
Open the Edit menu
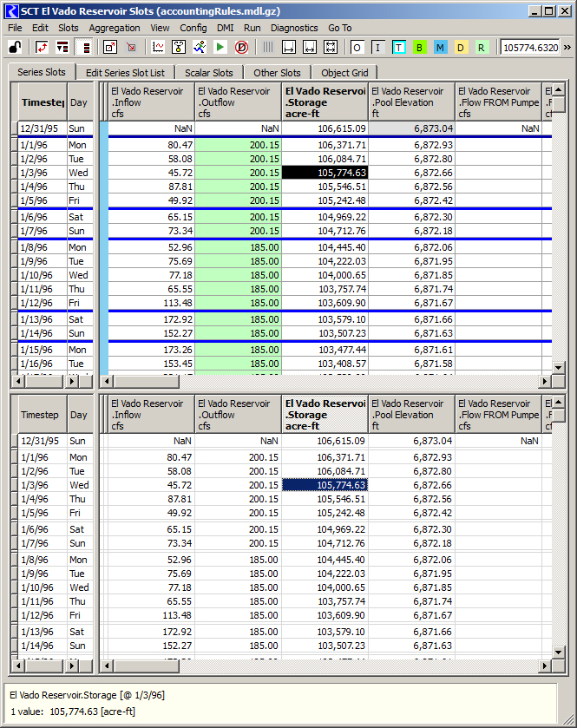point(40,28)
